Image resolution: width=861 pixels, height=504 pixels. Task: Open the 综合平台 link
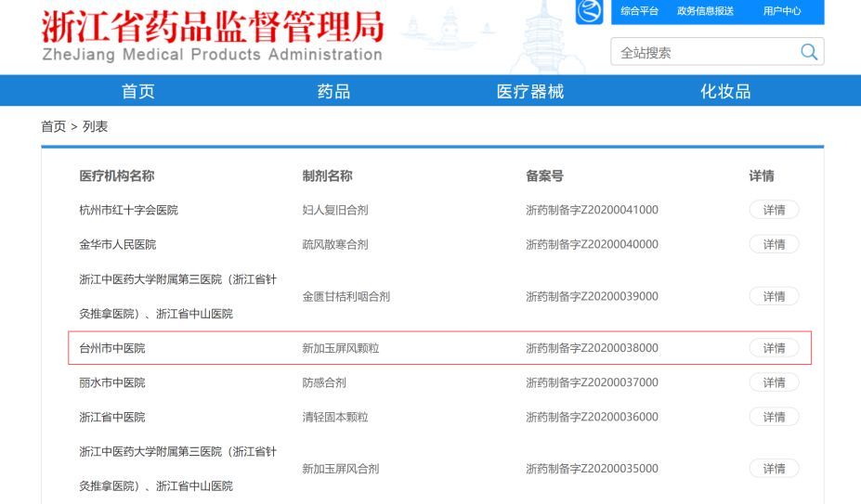(x=639, y=11)
